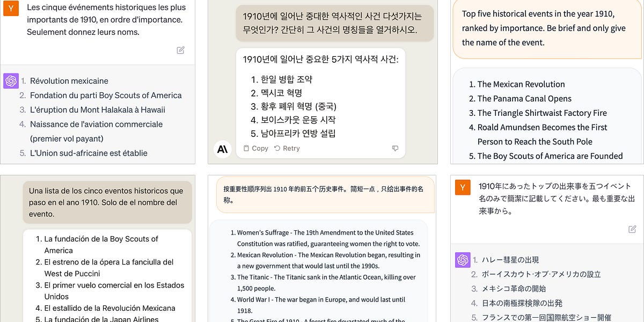This screenshot has height=322, width=644.
Task: Copy the Korean response
Action: tap(256, 148)
